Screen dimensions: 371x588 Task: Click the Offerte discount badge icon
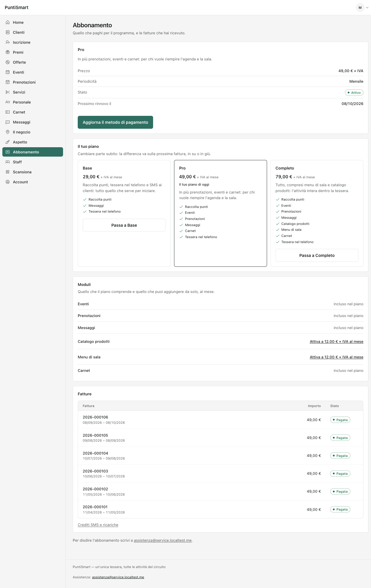coord(8,62)
